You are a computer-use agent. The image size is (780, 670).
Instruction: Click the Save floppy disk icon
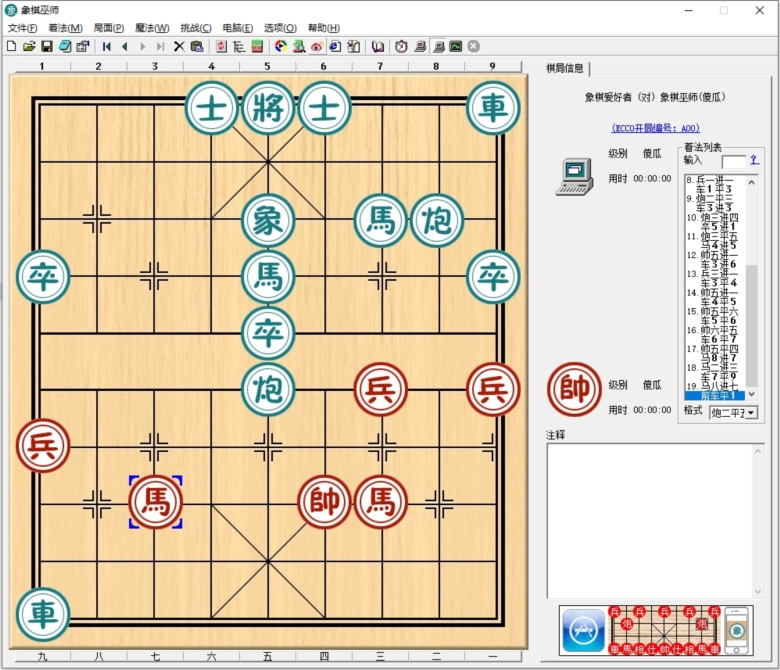click(x=46, y=46)
